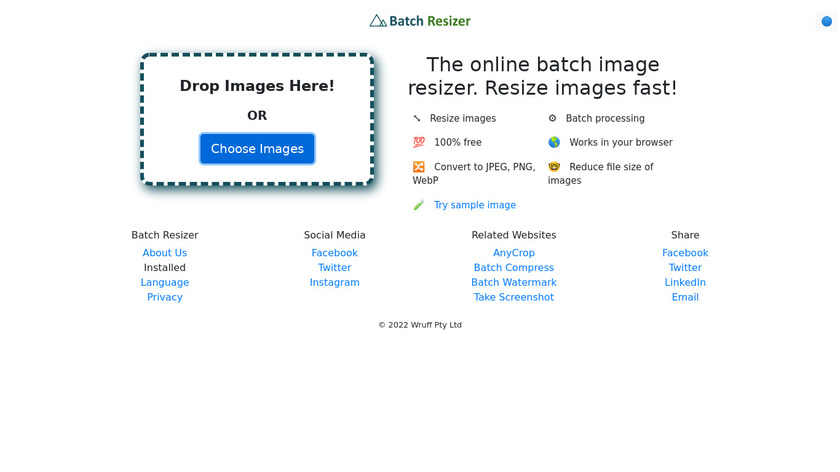Click the globe icon beside Works in your browser
The image size is (840, 472).
(x=554, y=142)
